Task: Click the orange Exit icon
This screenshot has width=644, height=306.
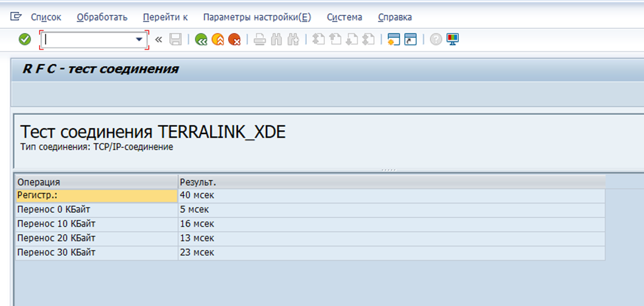Action: [x=218, y=40]
